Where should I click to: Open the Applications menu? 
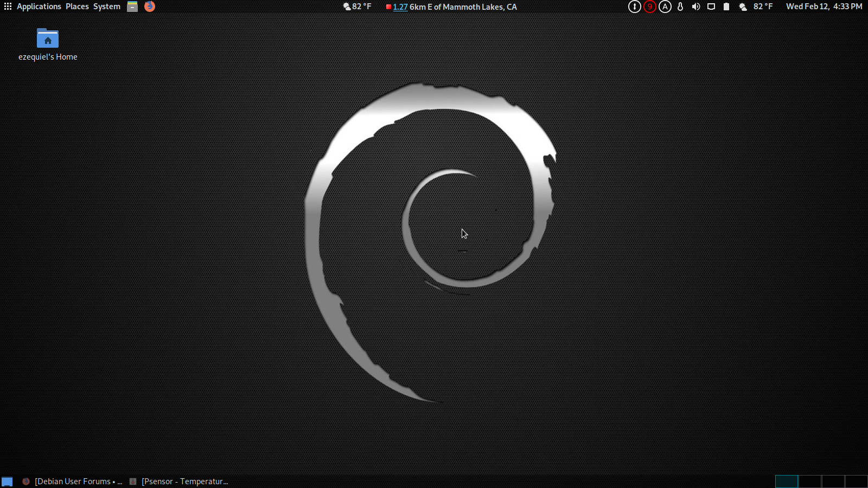[x=39, y=7]
